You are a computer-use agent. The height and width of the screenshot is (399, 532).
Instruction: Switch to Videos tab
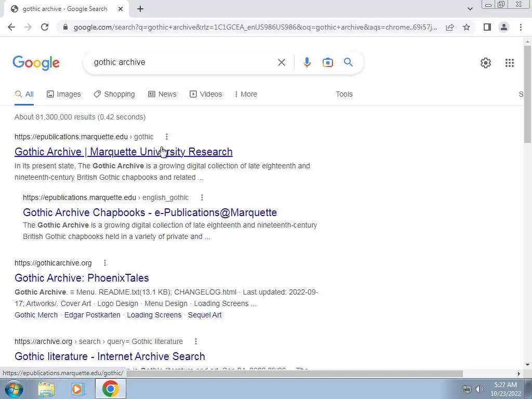point(206,95)
